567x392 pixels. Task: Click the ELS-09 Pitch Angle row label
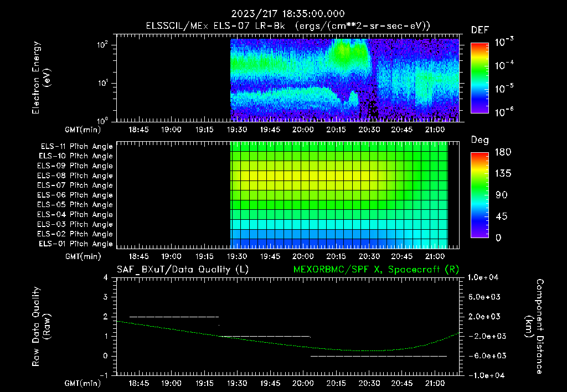pos(75,166)
